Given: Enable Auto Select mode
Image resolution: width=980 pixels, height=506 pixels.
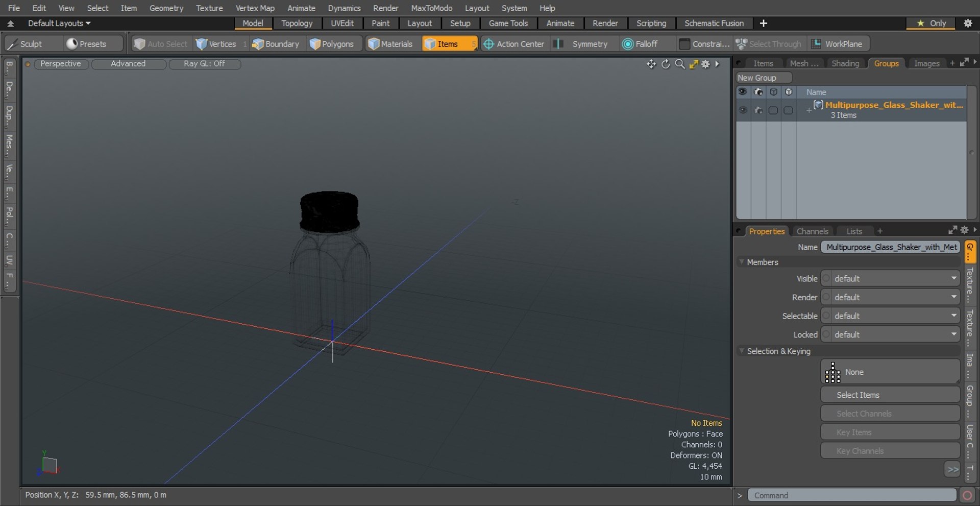Looking at the screenshot, I should (x=161, y=44).
